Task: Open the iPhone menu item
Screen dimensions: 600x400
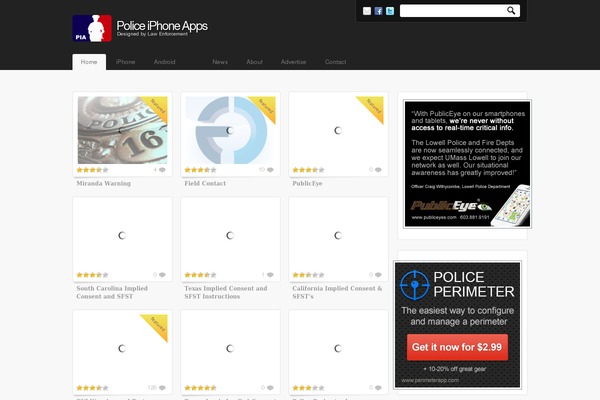Action: 126,62
